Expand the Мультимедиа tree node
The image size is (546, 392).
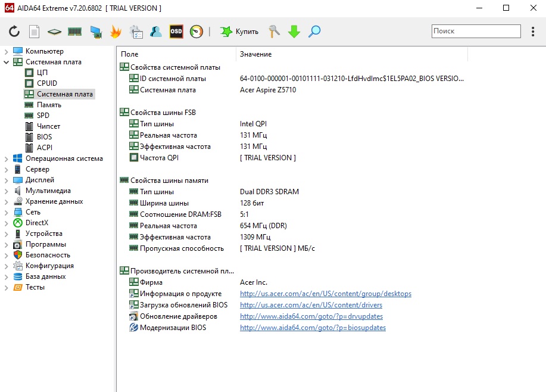(x=6, y=191)
